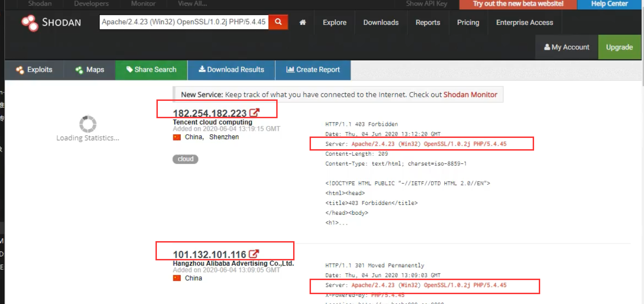The image size is (644, 304).
Task: Open the Exploits button
Action: coord(34,70)
